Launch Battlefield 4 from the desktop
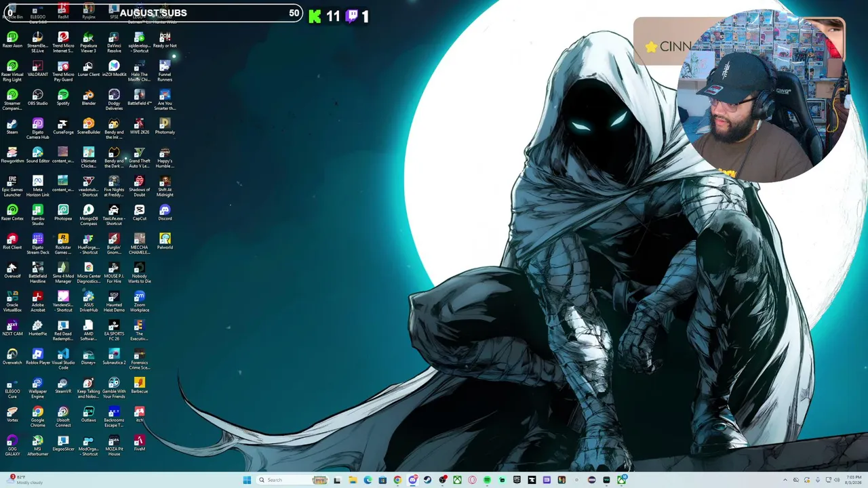868x488 pixels. (x=140, y=98)
